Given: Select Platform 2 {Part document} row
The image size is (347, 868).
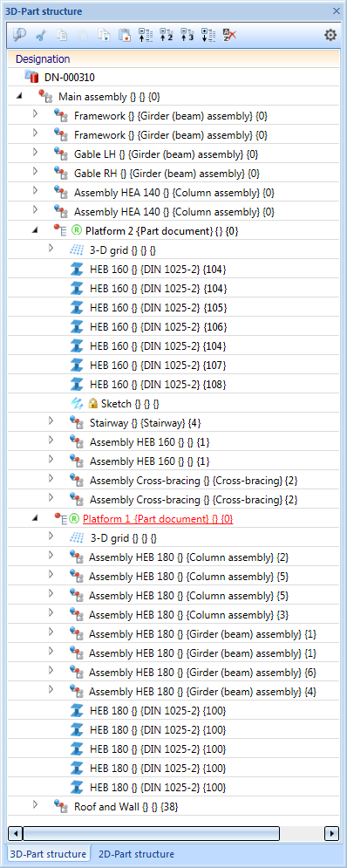Looking at the screenshot, I should click(173, 230).
